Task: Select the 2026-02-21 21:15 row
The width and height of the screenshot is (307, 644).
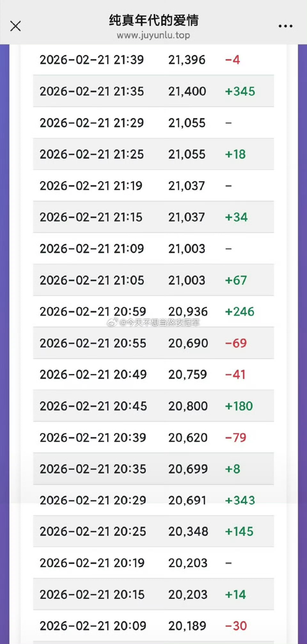Action: 153,217
